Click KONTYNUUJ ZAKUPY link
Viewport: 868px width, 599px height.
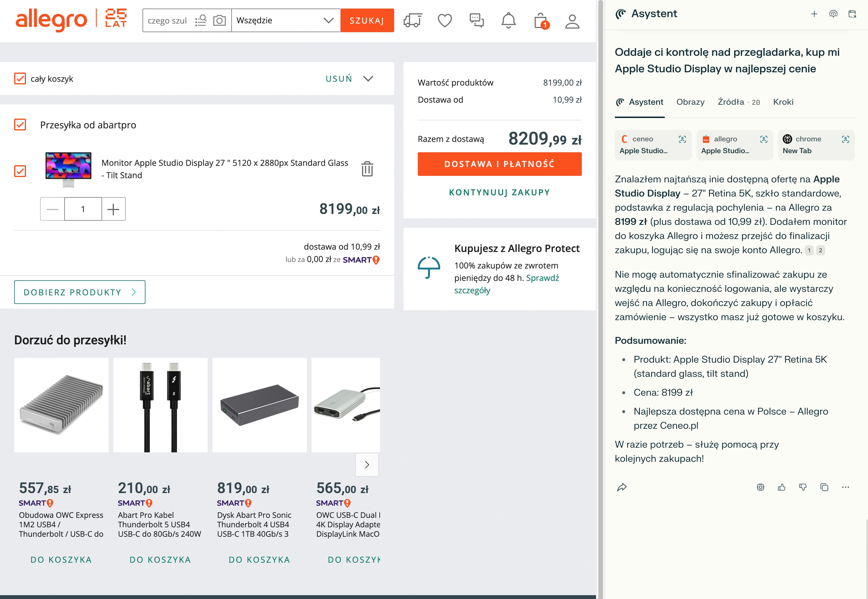(499, 192)
